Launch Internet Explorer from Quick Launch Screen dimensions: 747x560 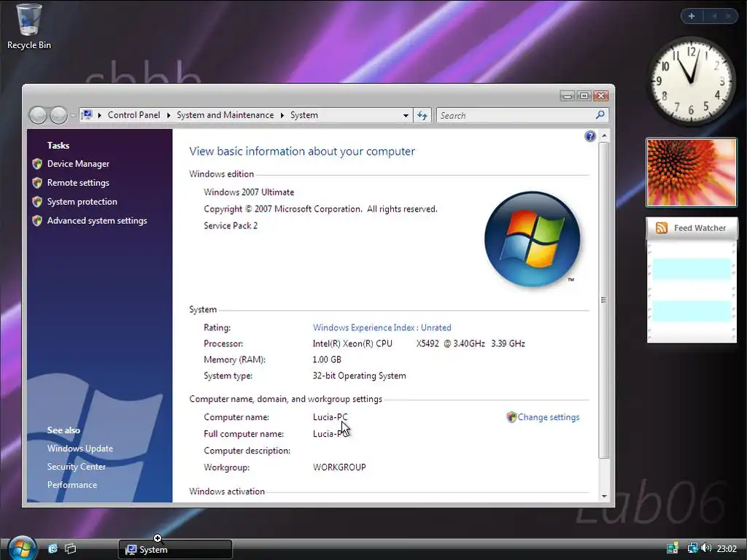[53, 548]
